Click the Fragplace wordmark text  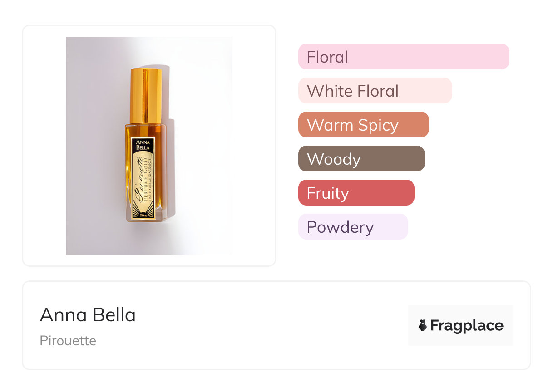click(467, 325)
